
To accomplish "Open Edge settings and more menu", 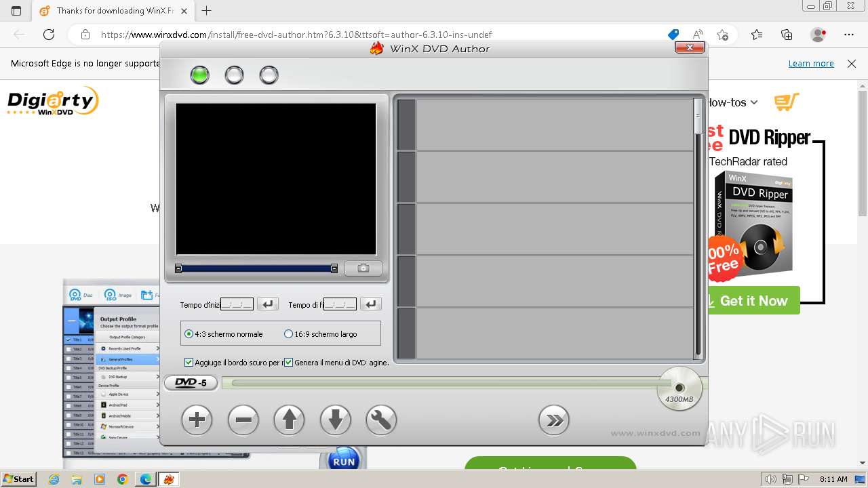I will 849,35.
